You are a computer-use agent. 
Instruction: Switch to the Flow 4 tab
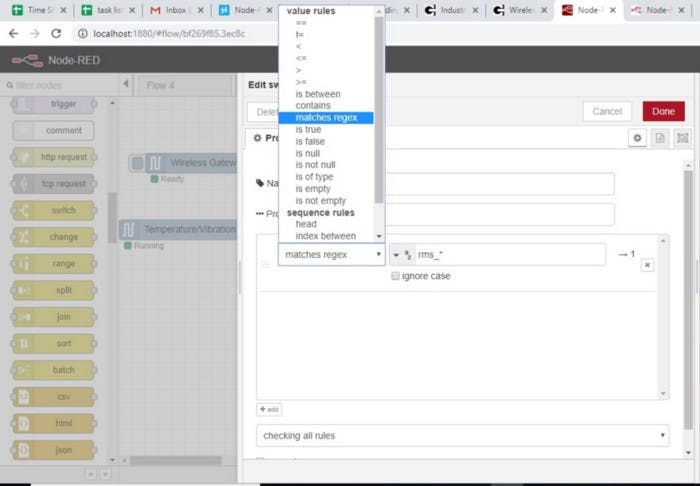160,85
